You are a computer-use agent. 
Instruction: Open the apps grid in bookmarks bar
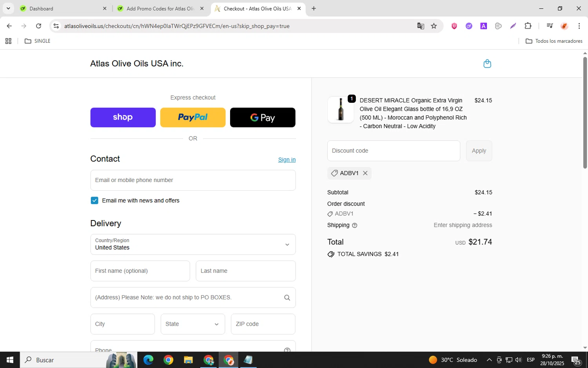(x=8, y=41)
